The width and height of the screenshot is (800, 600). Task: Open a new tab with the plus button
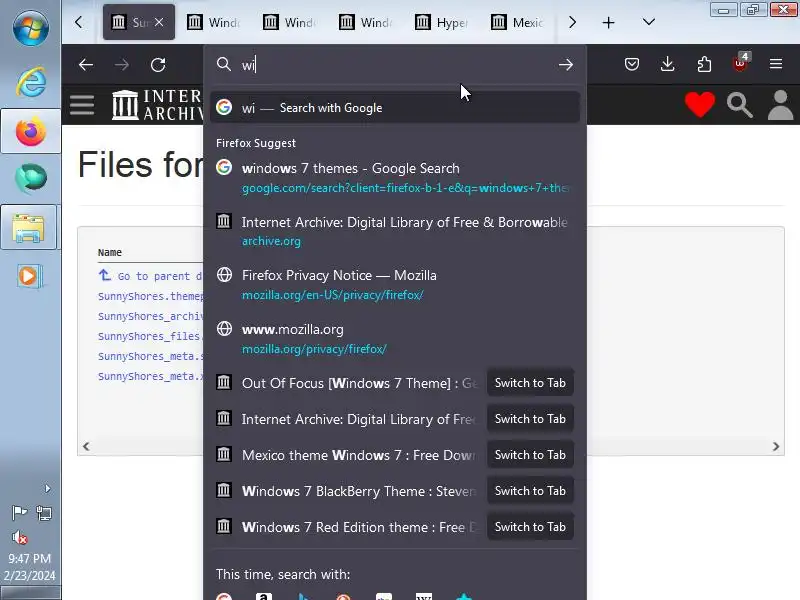coord(608,22)
